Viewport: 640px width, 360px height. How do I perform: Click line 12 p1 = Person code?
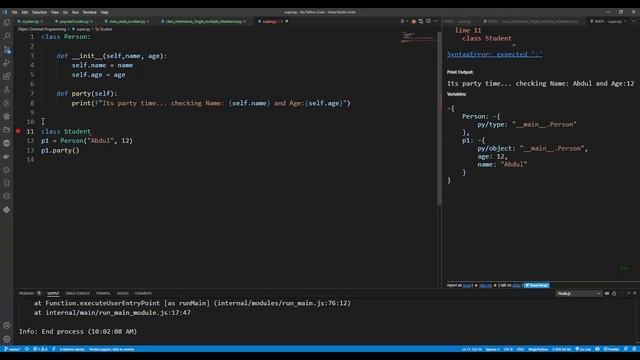87,141
